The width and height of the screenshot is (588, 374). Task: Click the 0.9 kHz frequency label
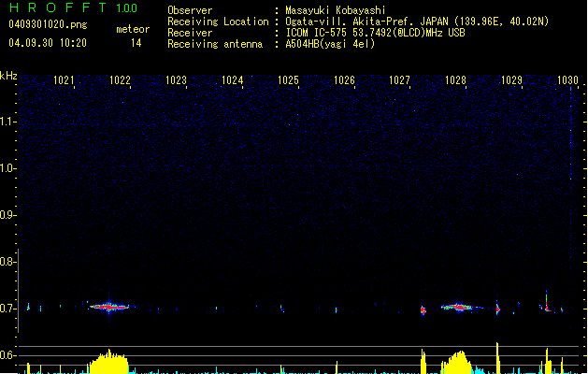coord(7,215)
